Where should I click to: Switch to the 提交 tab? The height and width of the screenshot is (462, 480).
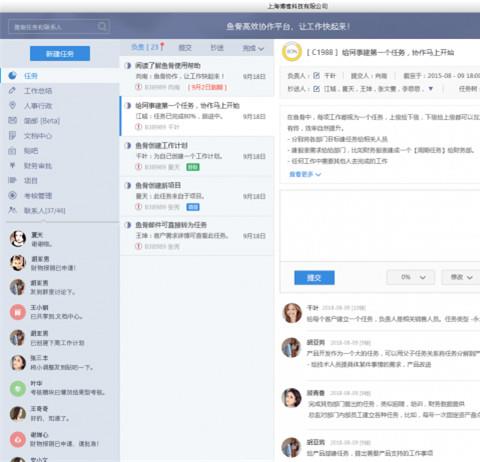185,48
